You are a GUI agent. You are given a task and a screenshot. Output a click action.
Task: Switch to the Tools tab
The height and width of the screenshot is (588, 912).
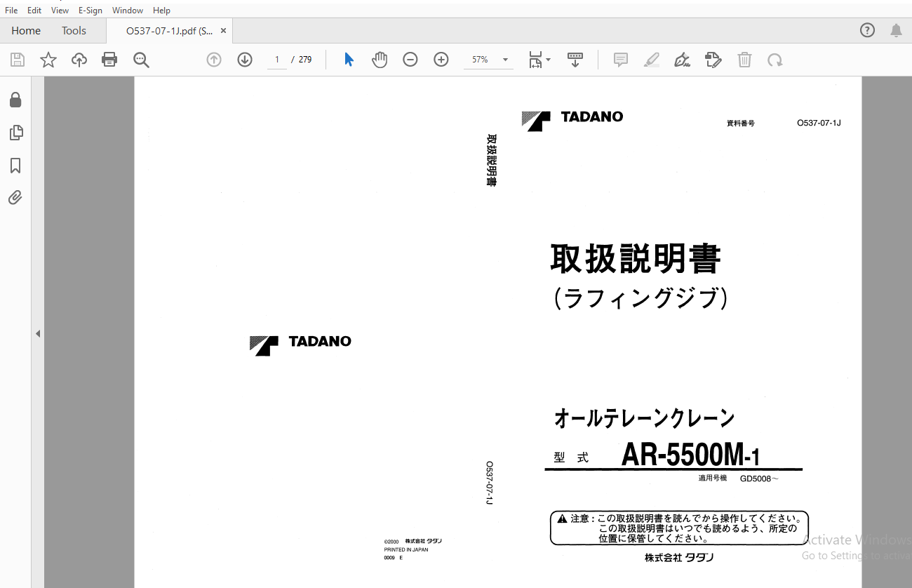(74, 31)
